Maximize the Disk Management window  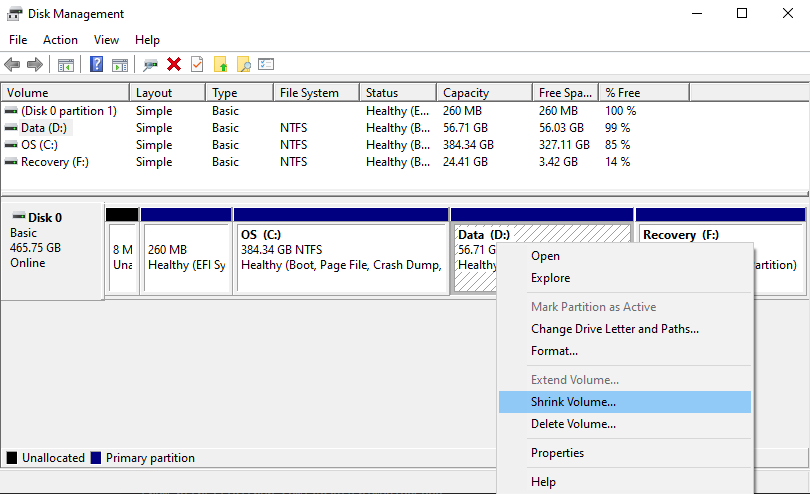(x=742, y=13)
